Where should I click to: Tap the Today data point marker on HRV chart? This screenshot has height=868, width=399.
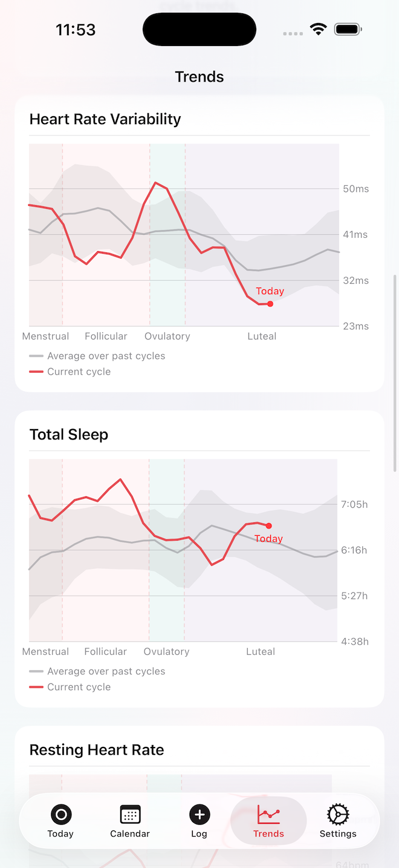click(270, 304)
